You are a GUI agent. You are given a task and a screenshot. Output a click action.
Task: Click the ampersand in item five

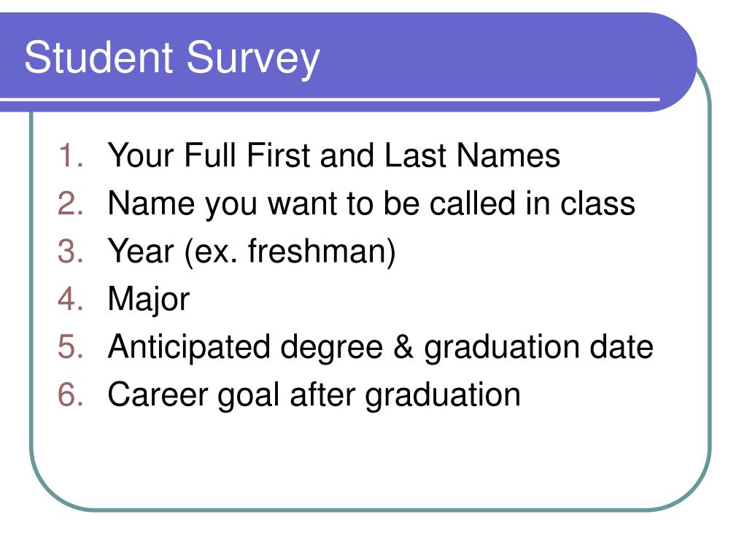coord(403,346)
